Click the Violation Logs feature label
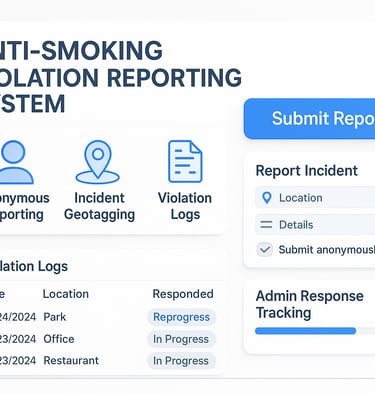Image resolution: width=375 pixels, height=394 pixels. (x=185, y=206)
